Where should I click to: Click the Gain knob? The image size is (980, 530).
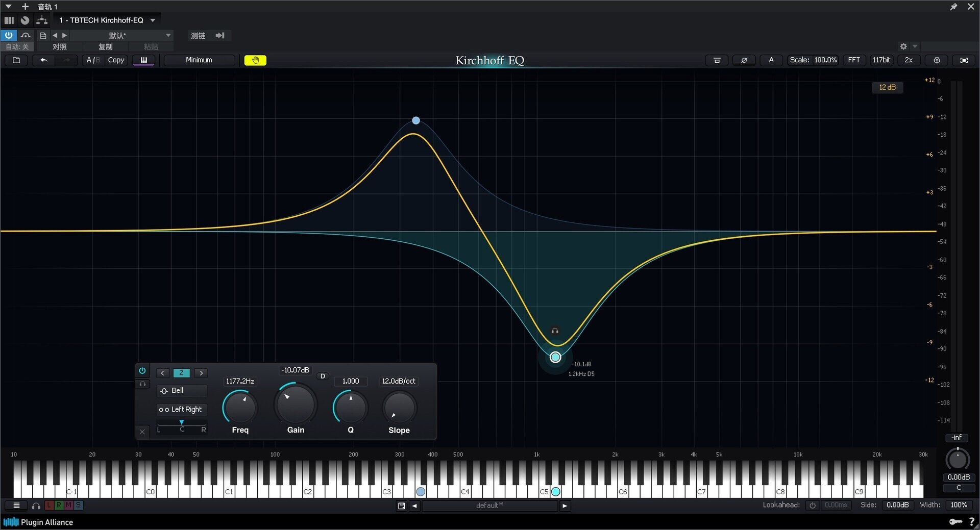296,405
